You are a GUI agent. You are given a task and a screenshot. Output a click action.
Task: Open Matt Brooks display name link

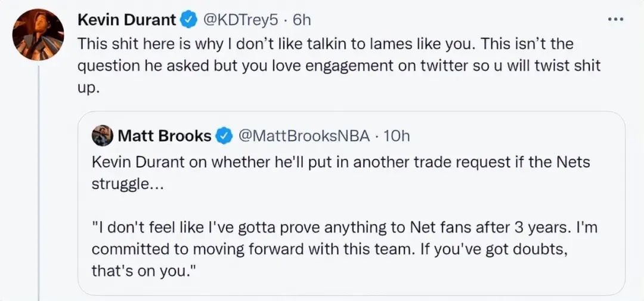165,136
